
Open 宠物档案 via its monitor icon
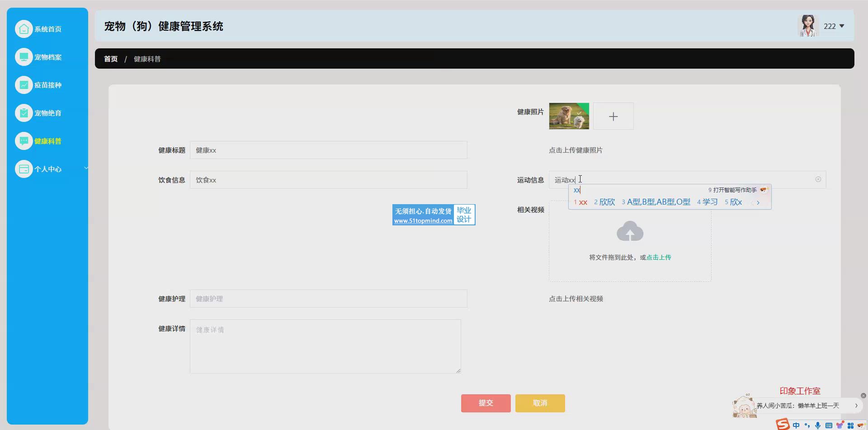tap(24, 57)
